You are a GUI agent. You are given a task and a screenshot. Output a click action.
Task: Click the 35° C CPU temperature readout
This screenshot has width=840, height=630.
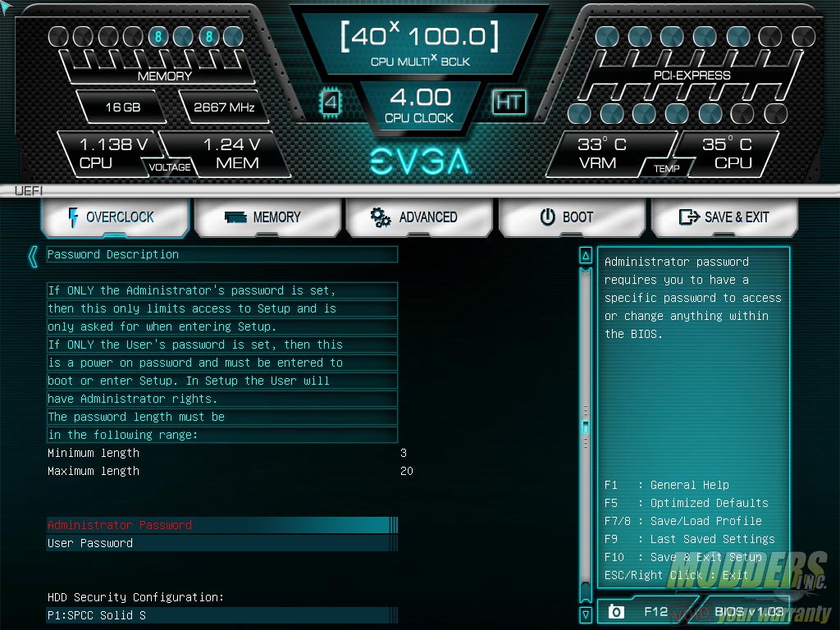click(727, 153)
